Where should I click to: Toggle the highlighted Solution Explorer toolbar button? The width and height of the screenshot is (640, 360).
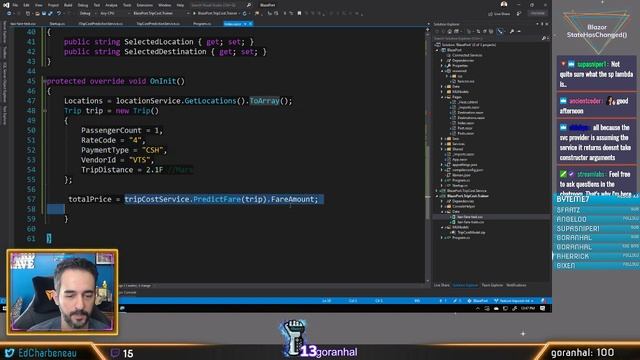click(x=500, y=31)
